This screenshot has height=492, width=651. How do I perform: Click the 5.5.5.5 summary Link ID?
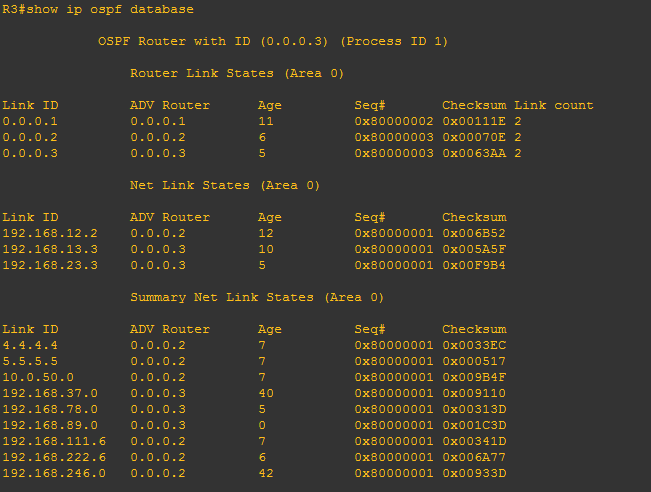click(x=30, y=361)
